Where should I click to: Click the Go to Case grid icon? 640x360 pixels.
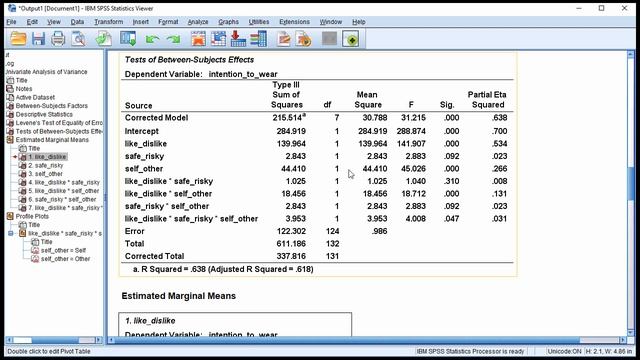pos(218,39)
